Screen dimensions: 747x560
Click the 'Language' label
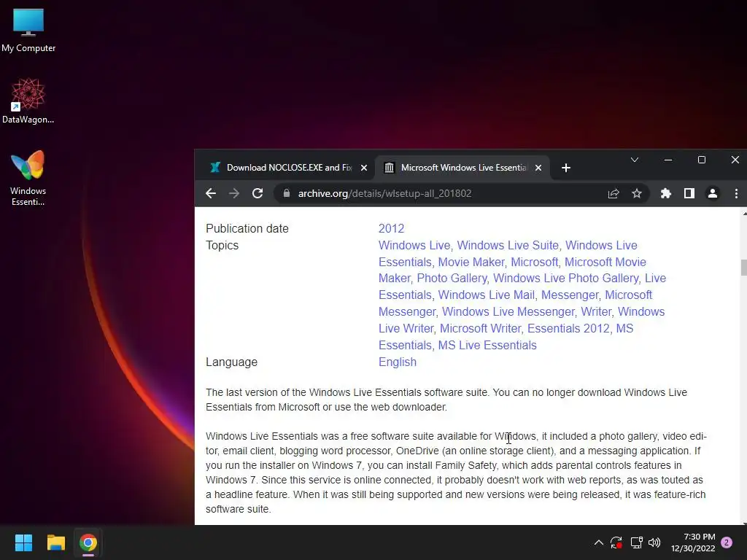tap(231, 362)
